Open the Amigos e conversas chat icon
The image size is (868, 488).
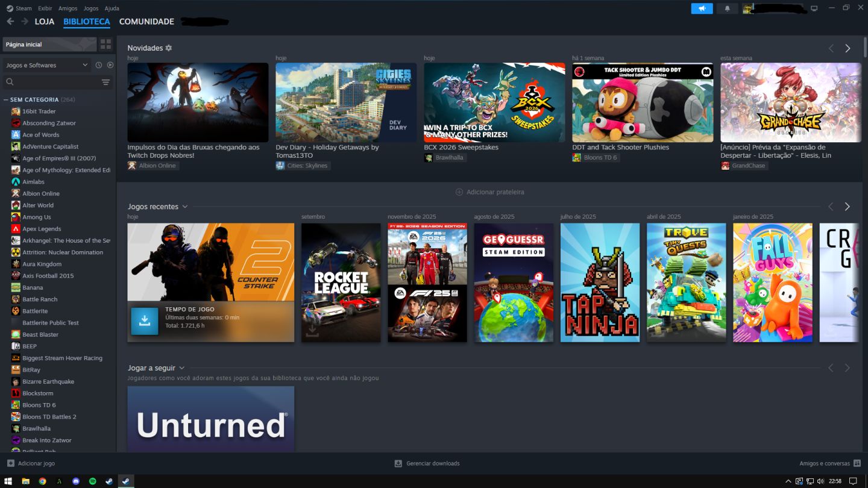[857, 463]
